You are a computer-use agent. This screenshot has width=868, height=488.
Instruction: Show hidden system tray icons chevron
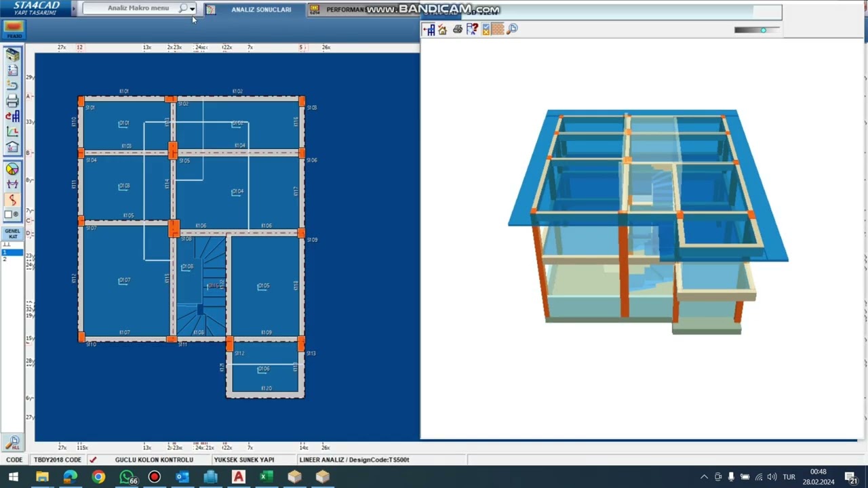(704, 477)
